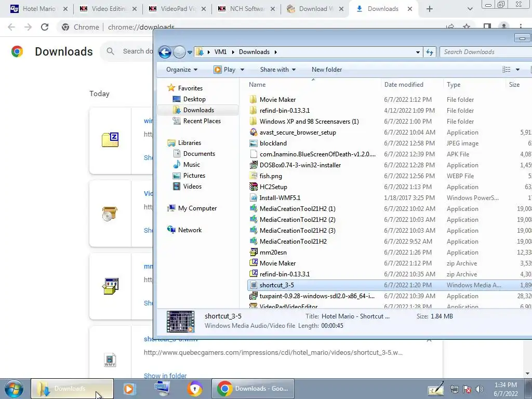Select the tuxpaint installer file icon
The width and height of the screenshot is (532, 399).
253,296
